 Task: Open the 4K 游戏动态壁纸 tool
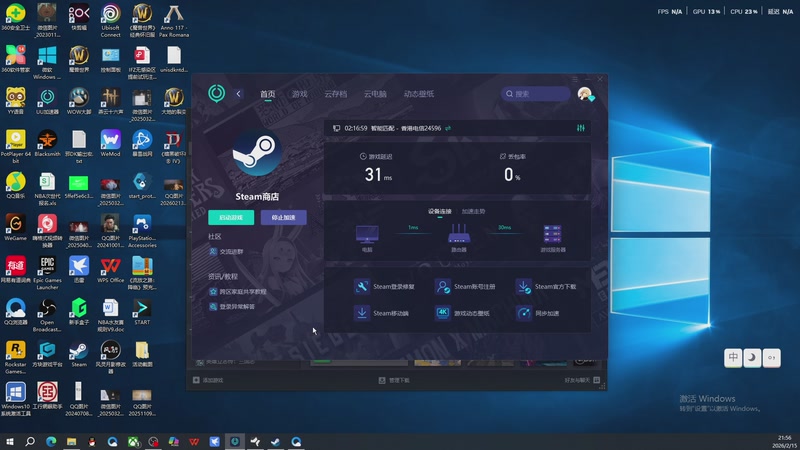pyautogui.click(x=462, y=313)
